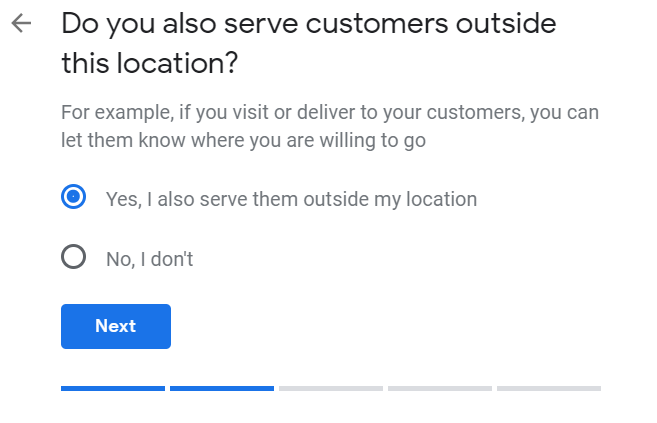Screen dimensions: 657x423
Task: Click the heading line 'Do you also serve customers outside'
Action: [309, 23]
